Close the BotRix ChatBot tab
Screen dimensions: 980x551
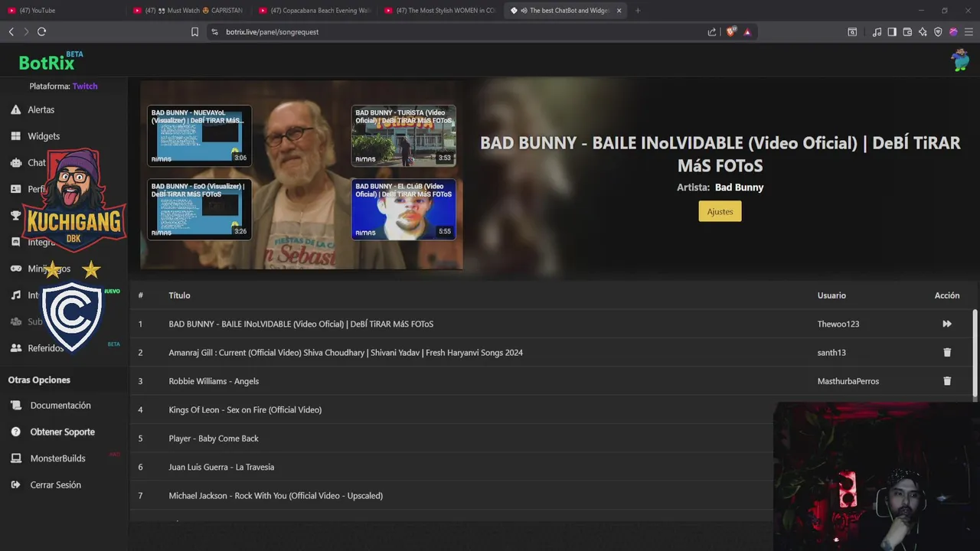click(619, 10)
